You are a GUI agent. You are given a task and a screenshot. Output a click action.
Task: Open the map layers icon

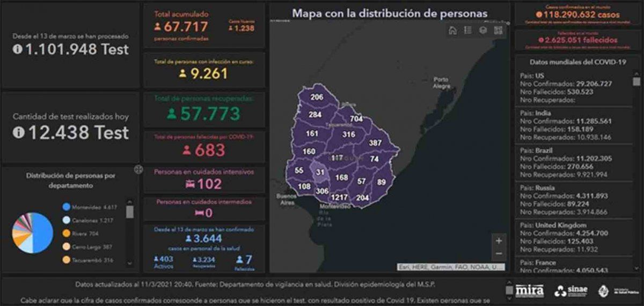pos(482,31)
